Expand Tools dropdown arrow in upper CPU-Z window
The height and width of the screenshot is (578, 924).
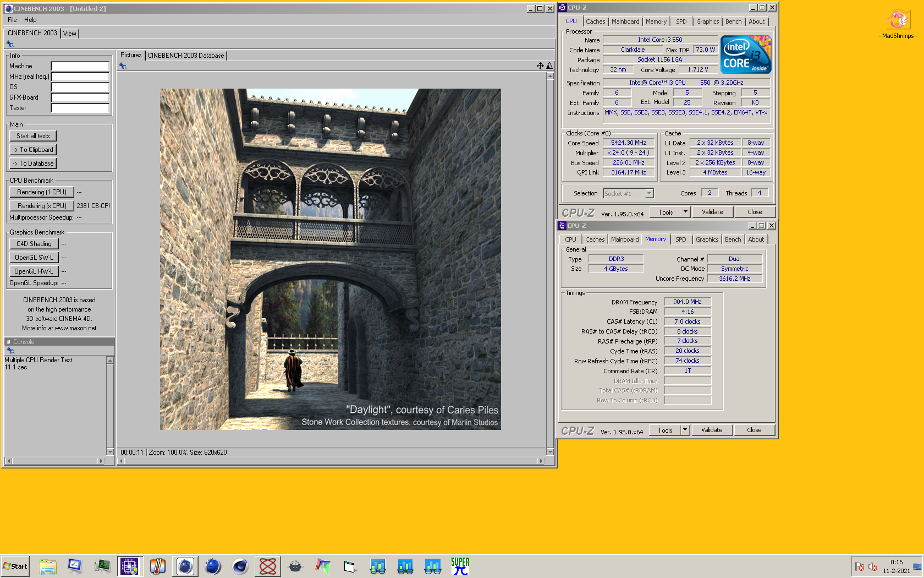(x=685, y=212)
